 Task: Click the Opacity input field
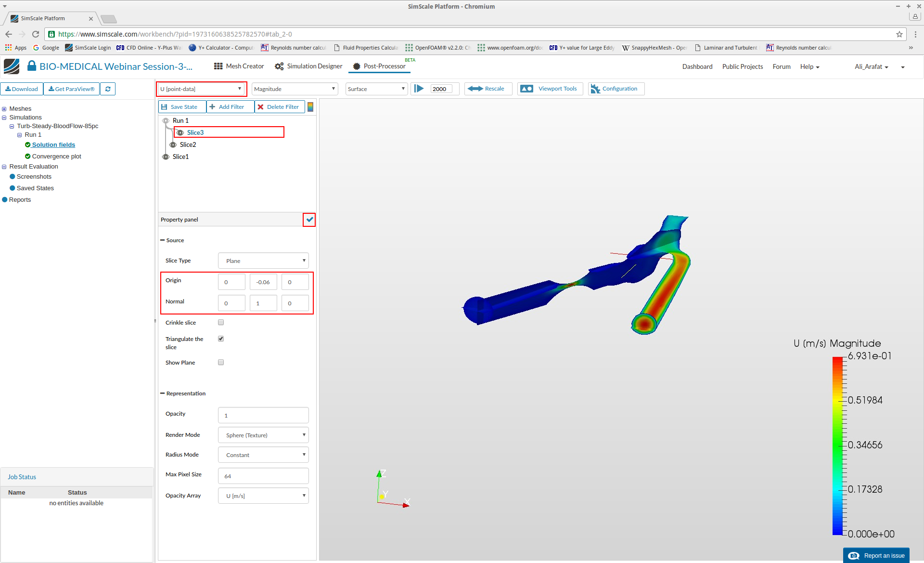tap(263, 415)
